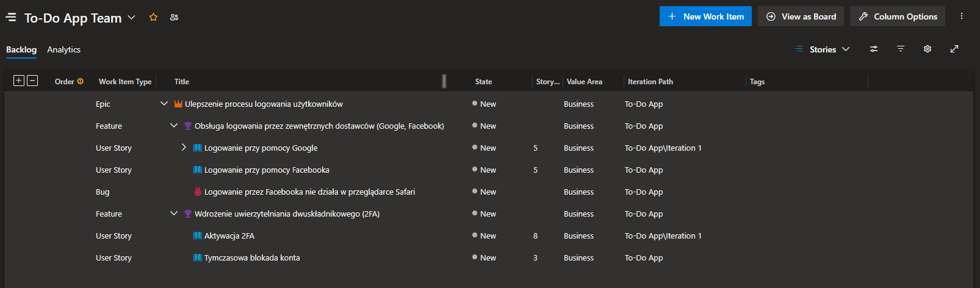Open view options sliders icon
The image size is (980, 288).
874,49
